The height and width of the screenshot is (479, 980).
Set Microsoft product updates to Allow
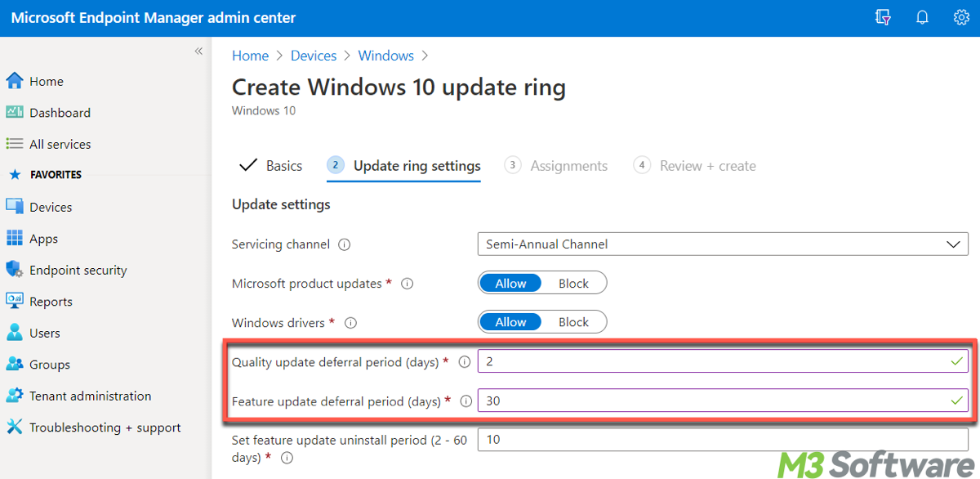tap(510, 284)
